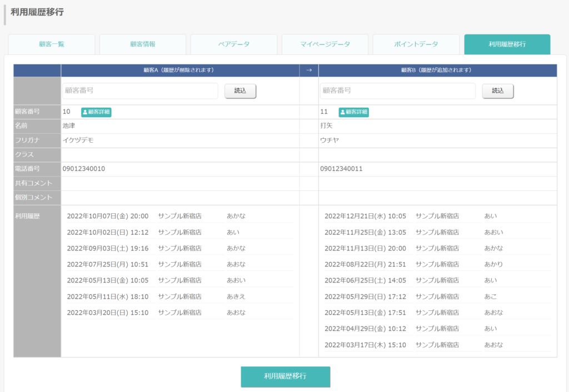This screenshot has height=392, width=569.
Task: Open 顧客詳細 for customer number 10
Action: click(96, 112)
